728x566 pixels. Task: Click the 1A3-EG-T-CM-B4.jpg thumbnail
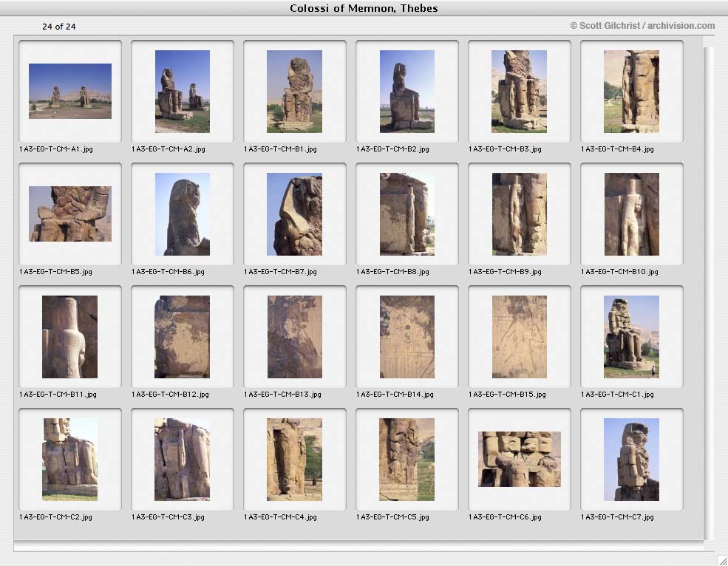(x=631, y=92)
